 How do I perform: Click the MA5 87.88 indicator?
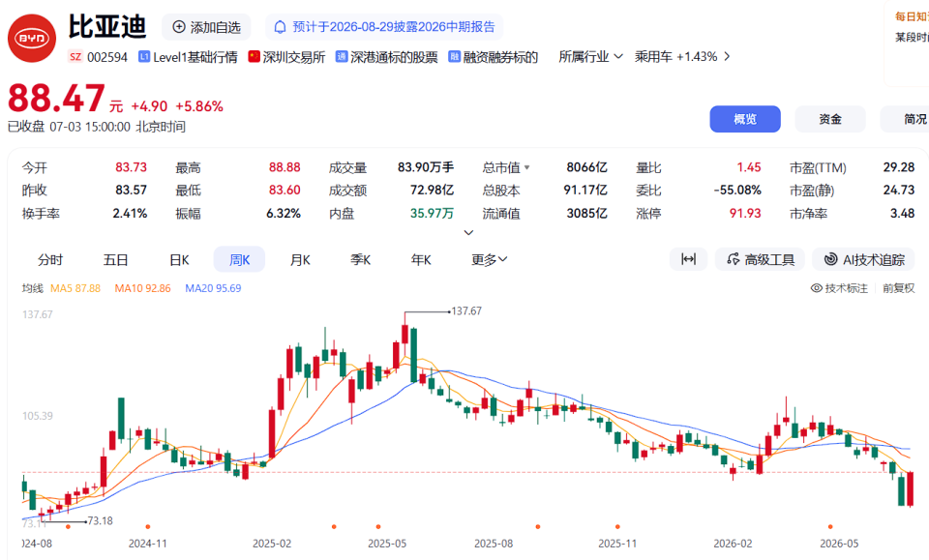[75, 288]
